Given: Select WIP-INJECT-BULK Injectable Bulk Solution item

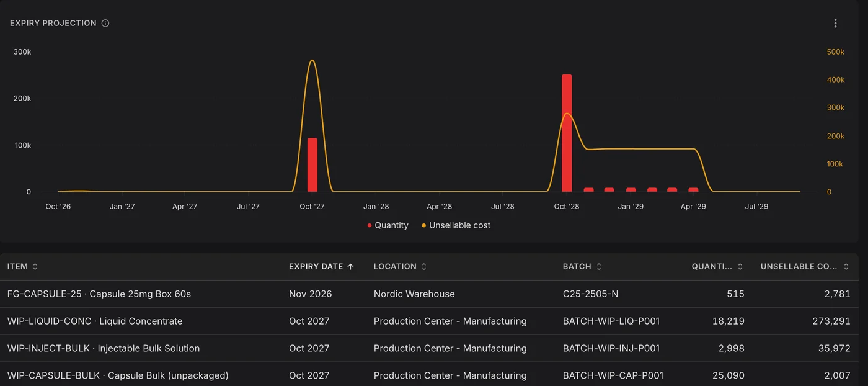Looking at the screenshot, I should pos(104,348).
